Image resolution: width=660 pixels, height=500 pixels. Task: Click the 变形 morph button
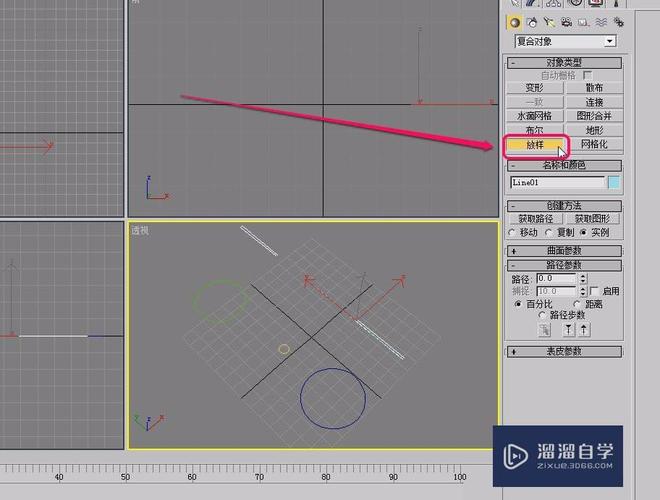point(535,88)
